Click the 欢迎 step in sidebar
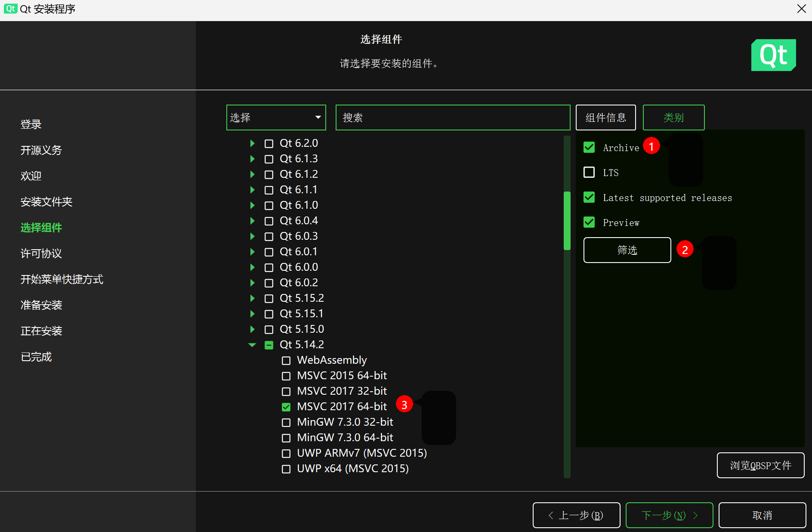Viewport: 812px width, 532px height. tap(31, 176)
